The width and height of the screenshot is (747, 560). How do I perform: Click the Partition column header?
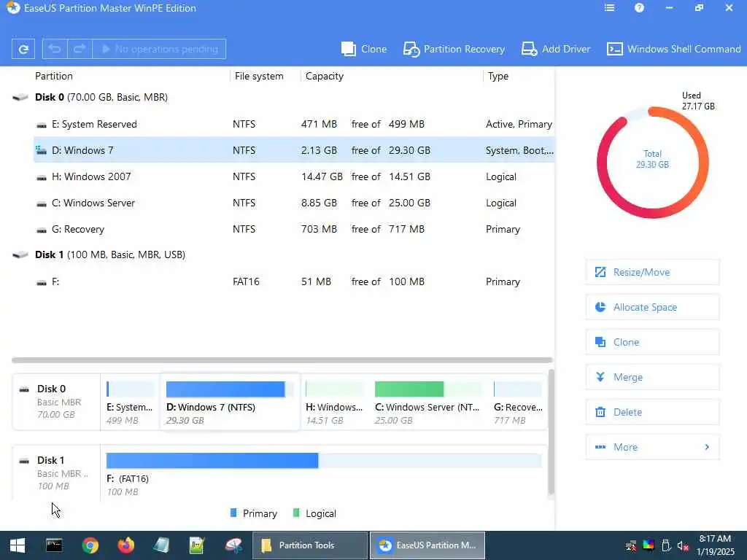[x=54, y=76]
